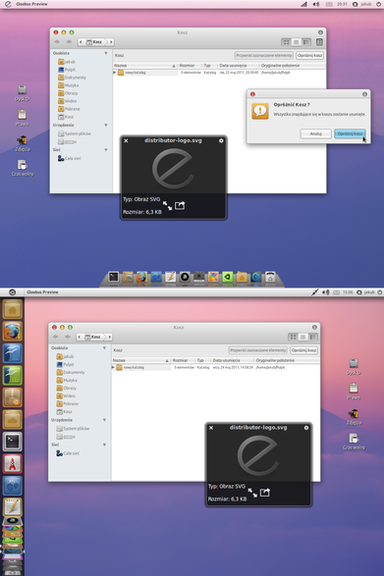Toggle the extra pane button beside view mode buttons
Image resolution: width=384 pixels, height=576 pixels.
pos(319,42)
